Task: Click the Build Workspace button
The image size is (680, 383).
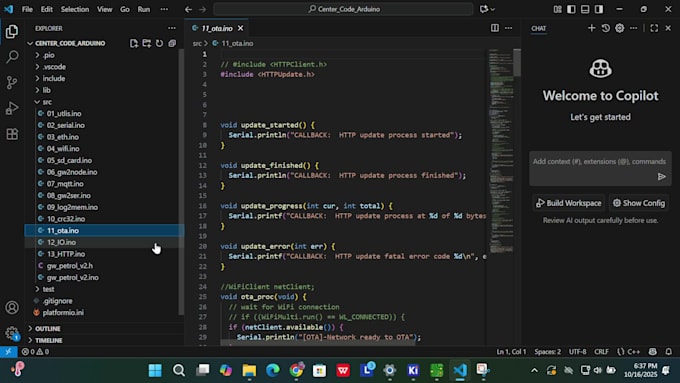Action: [x=569, y=203]
